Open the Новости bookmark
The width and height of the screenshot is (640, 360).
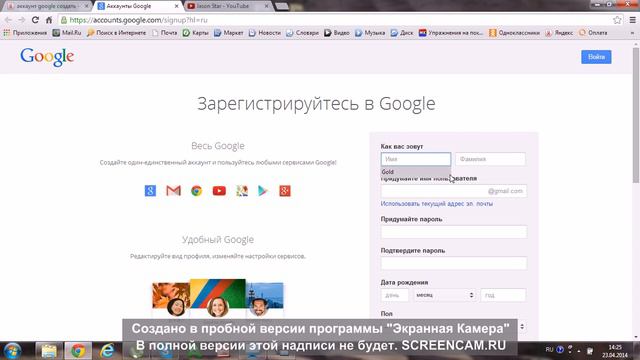tap(264, 33)
